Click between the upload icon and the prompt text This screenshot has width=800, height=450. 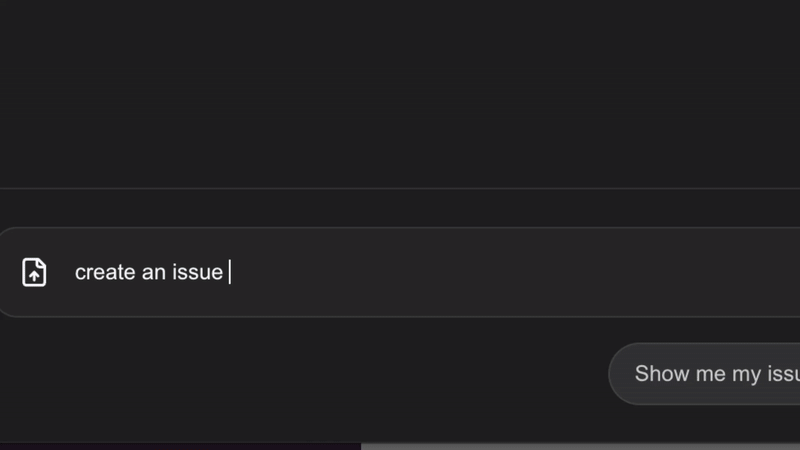point(60,272)
